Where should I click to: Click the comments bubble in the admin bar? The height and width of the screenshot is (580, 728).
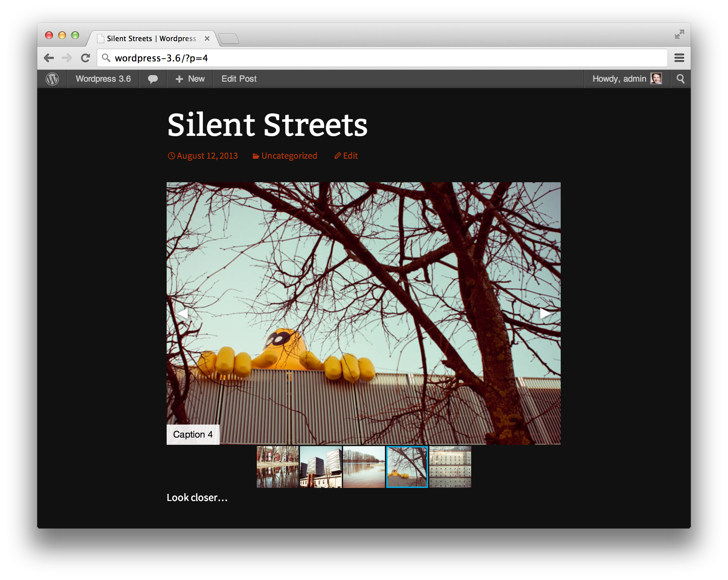tap(153, 79)
